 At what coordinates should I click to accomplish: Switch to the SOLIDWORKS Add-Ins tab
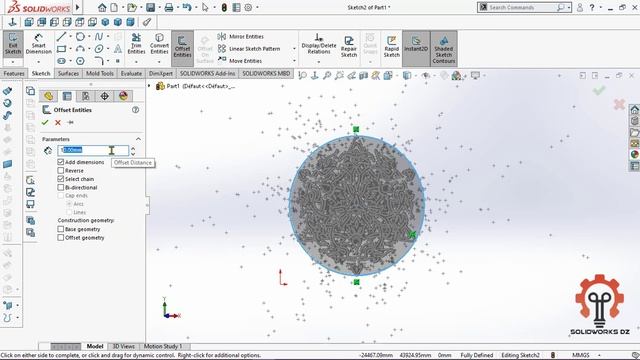click(x=207, y=73)
